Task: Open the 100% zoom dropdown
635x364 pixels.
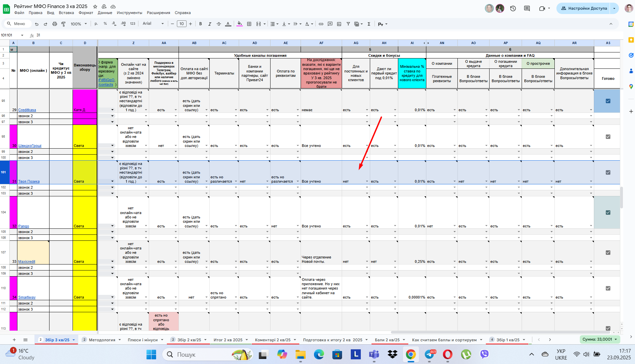Action: (x=79, y=24)
